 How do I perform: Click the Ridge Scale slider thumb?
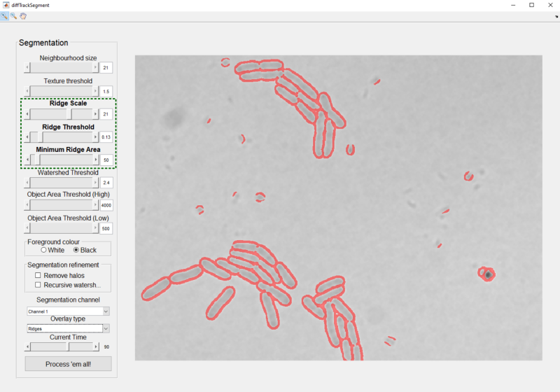(69, 114)
